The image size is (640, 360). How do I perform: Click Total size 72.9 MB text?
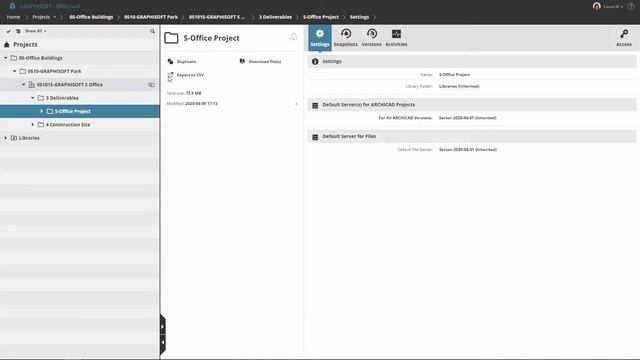[x=184, y=93]
